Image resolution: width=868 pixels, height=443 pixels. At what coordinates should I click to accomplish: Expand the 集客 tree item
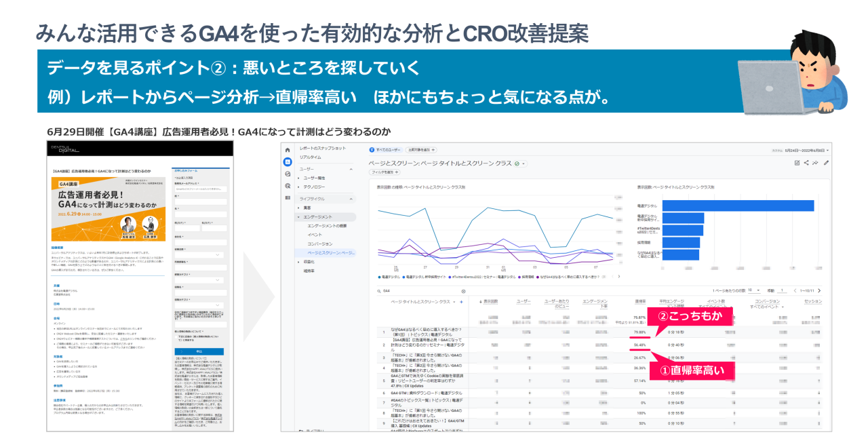[x=297, y=208]
